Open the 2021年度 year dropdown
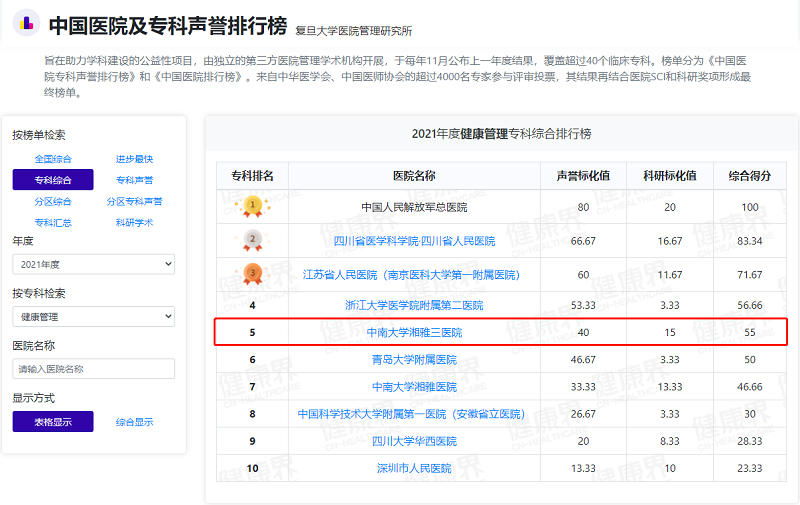Screen dimensions: 800x505 (x=94, y=264)
